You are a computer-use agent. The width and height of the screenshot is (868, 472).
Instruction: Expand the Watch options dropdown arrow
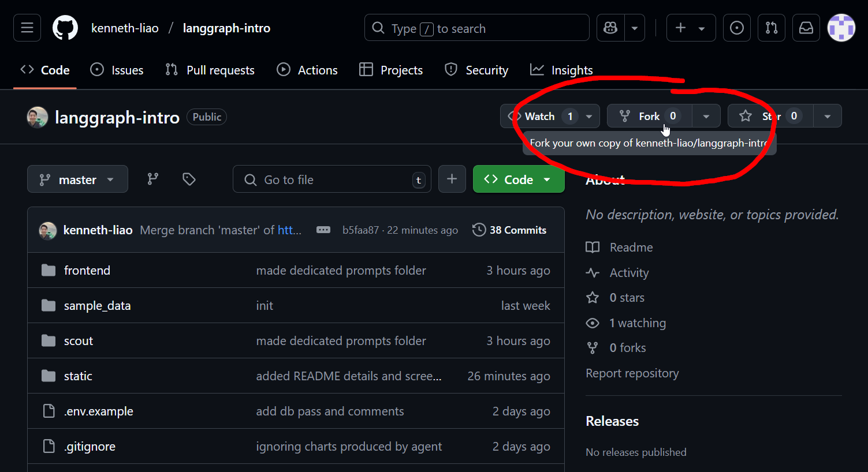coord(589,116)
